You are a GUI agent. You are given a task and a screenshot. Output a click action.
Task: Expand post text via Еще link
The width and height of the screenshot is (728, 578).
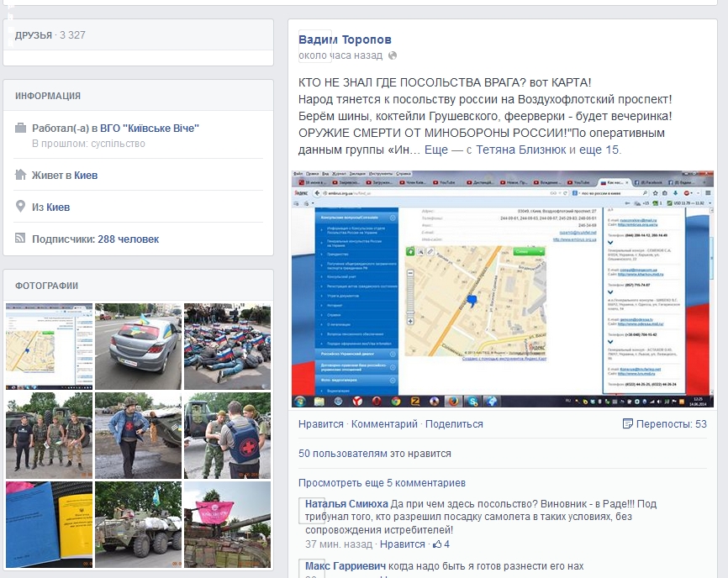pos(436,150)
